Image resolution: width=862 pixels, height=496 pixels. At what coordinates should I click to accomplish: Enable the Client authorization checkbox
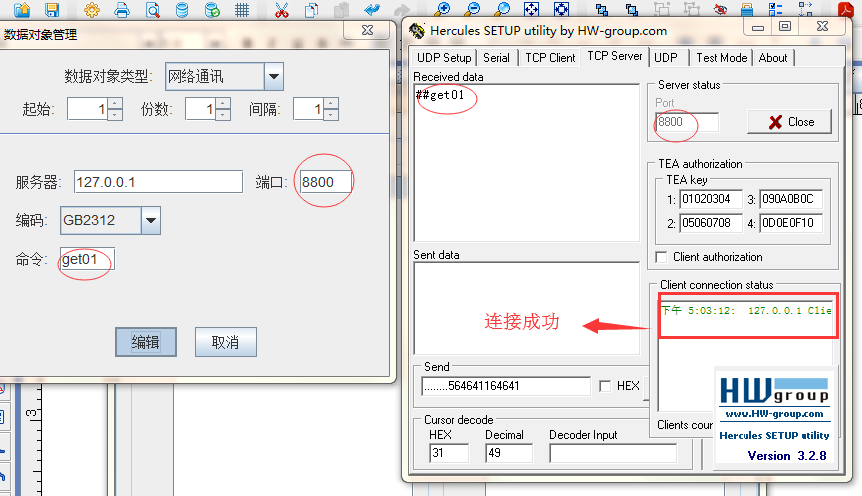point(662,257)
